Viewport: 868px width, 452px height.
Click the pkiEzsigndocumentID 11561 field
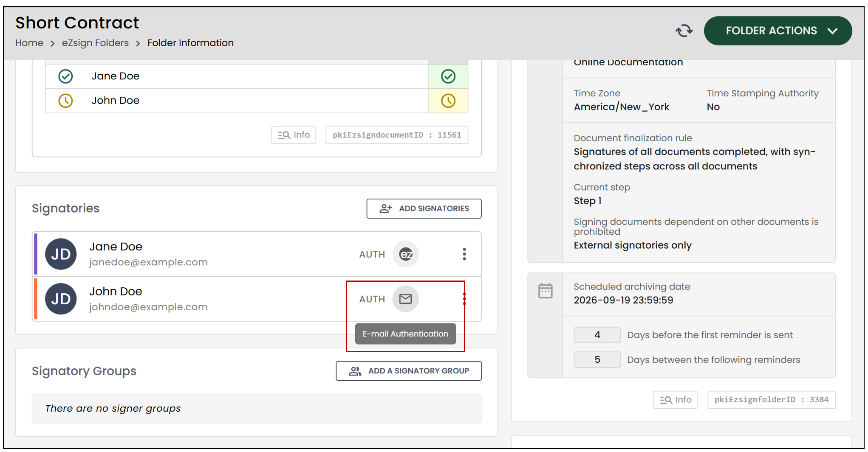point(397,135)
